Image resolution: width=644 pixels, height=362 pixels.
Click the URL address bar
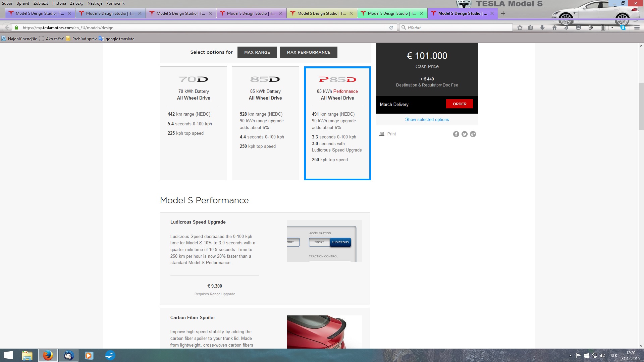[x=203, y=27]
